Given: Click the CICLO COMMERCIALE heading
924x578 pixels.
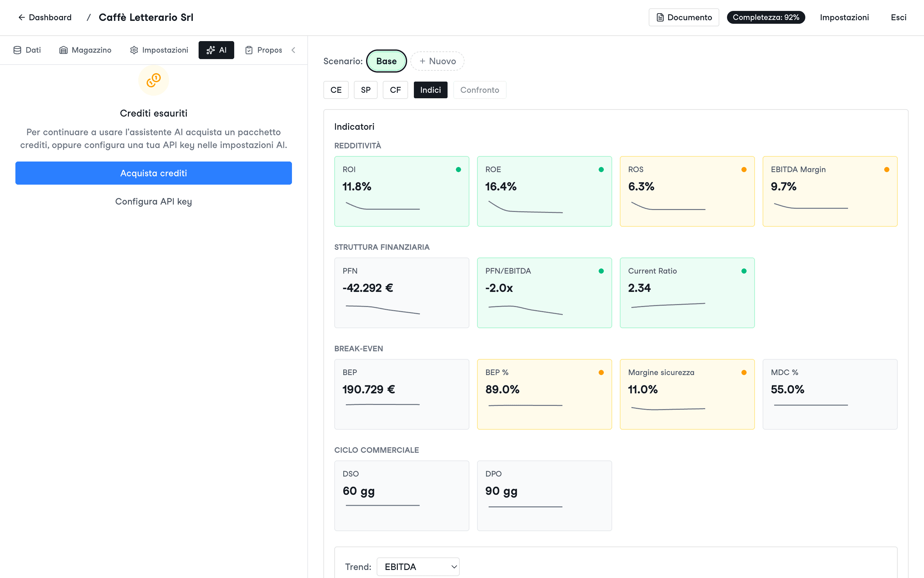Looking at the screenshot, I should click(x=376, y=450).
